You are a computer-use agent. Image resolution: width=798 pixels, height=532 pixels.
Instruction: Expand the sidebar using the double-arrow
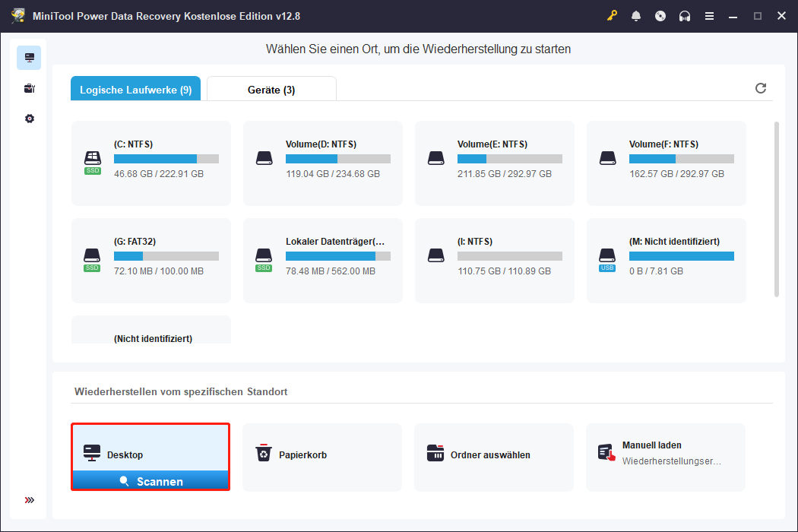29,500
